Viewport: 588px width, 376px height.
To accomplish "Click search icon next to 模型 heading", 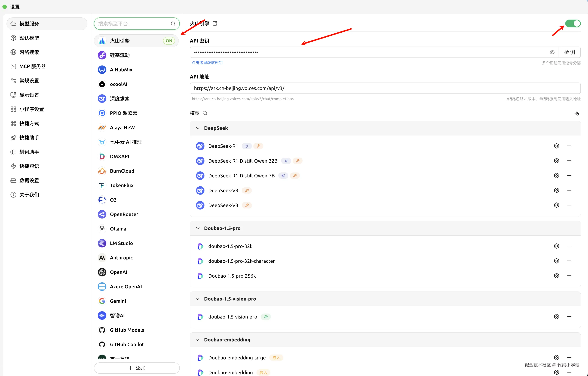I will 205,113.
